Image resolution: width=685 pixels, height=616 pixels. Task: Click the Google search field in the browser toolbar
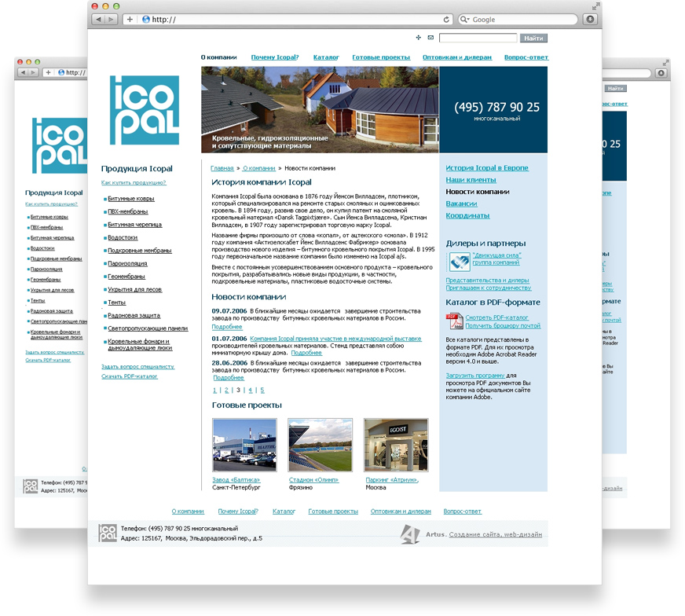click(x=518, y=19)
